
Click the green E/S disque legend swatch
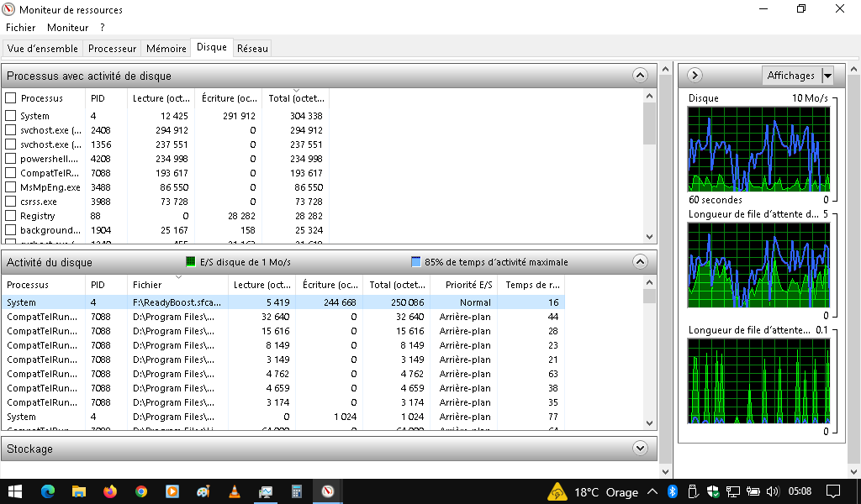[191, 261]
